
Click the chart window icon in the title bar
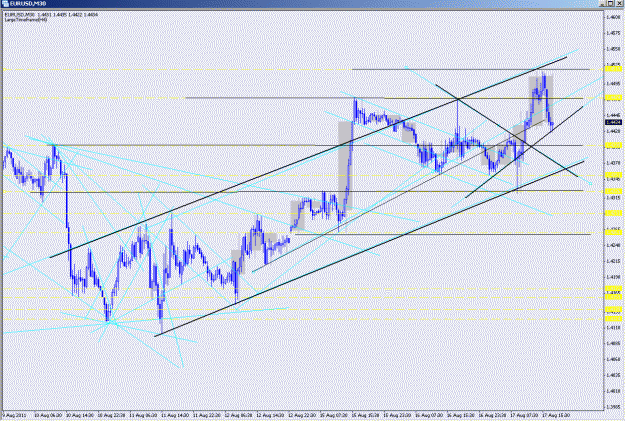click(x=5, y=4)
